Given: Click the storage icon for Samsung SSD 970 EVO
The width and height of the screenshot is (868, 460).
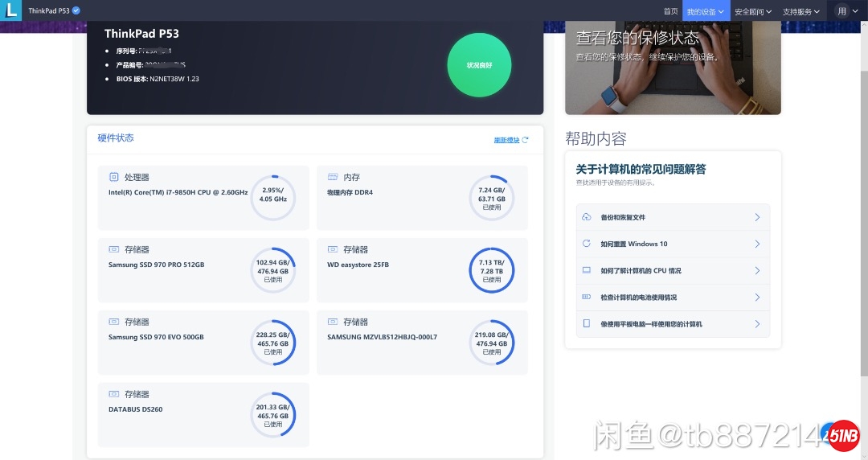Looking at the screenshot, I should [113, 322].
